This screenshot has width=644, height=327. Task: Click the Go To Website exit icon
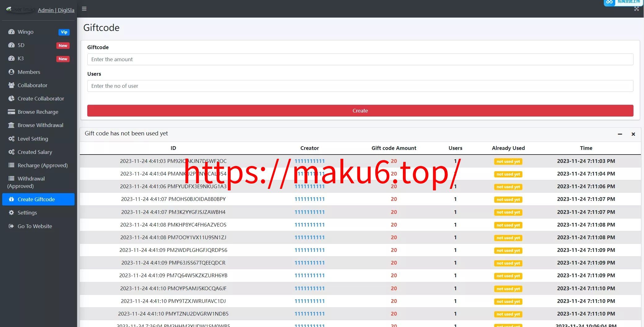(11, 226)
